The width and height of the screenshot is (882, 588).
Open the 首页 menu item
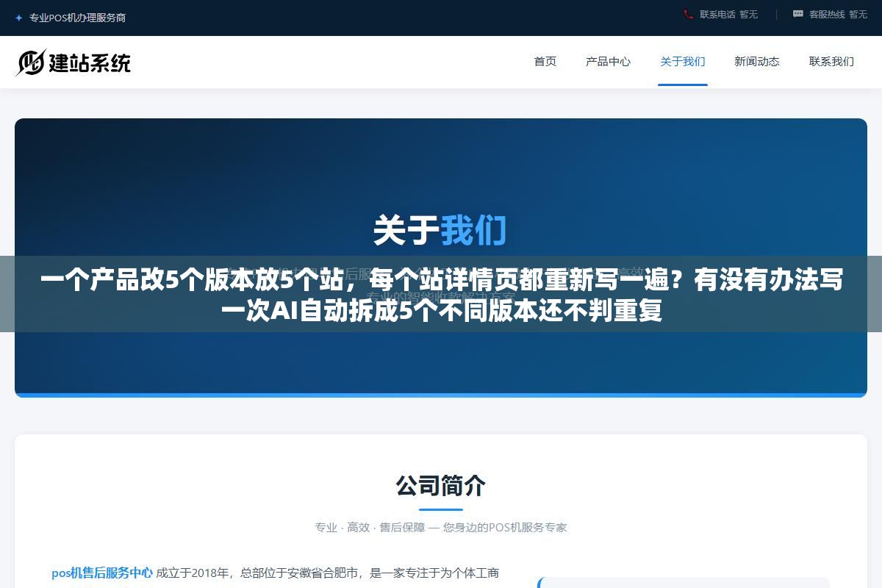(545, 62)
